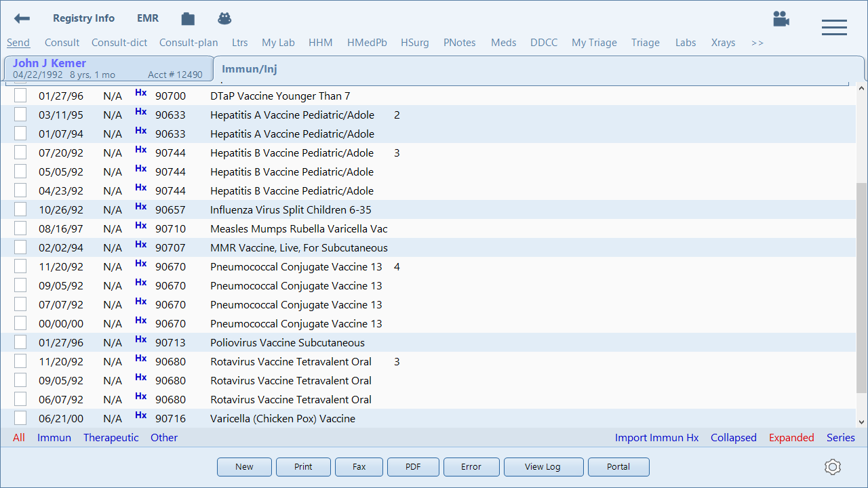Click scrollbar down arrow in vaccine list

coord(861,422)
